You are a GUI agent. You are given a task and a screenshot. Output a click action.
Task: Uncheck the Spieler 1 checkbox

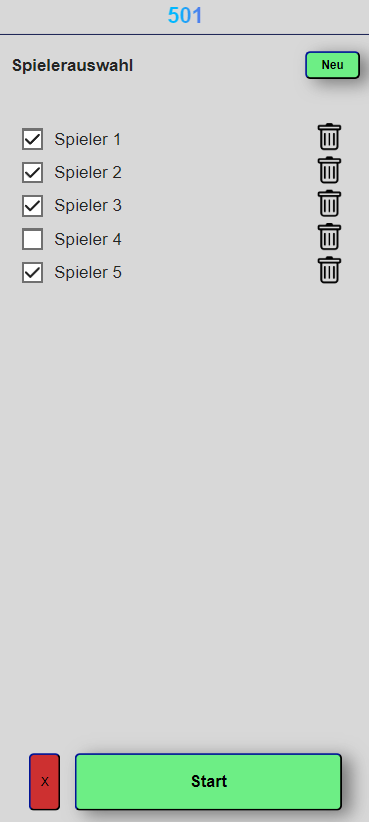[x=32, y=139]
